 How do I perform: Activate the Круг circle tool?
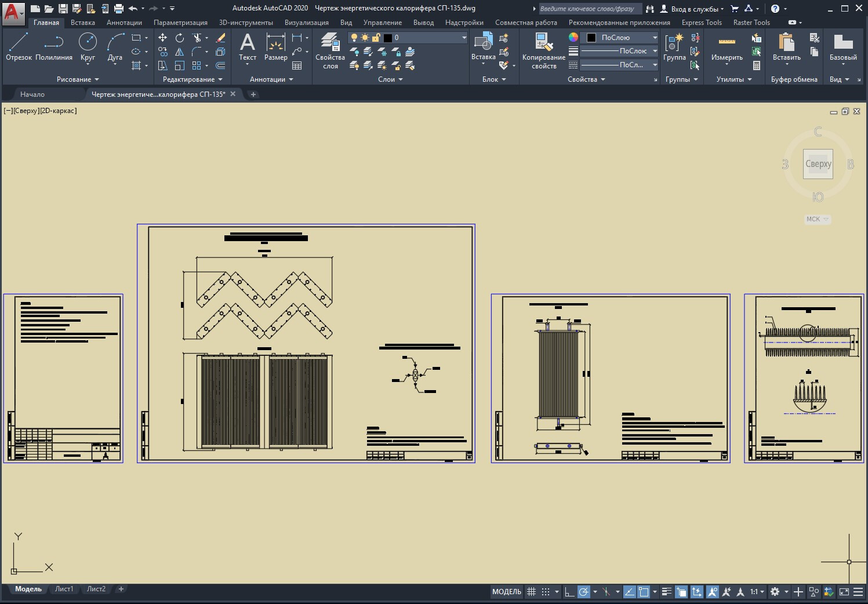point(88,46)
